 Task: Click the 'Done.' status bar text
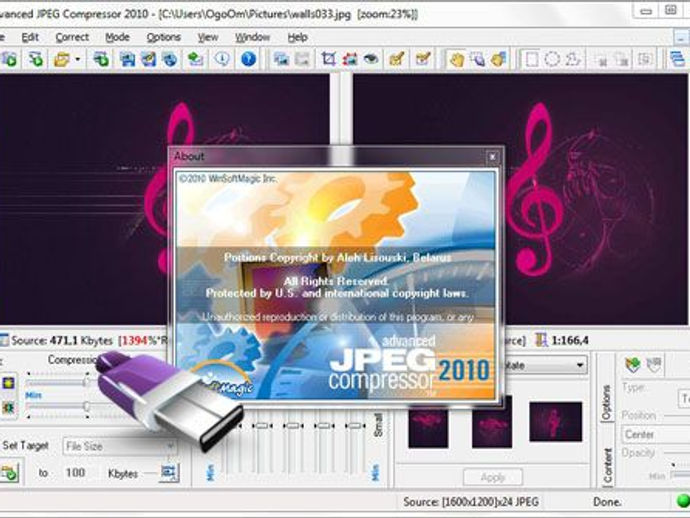coord(607,502)
